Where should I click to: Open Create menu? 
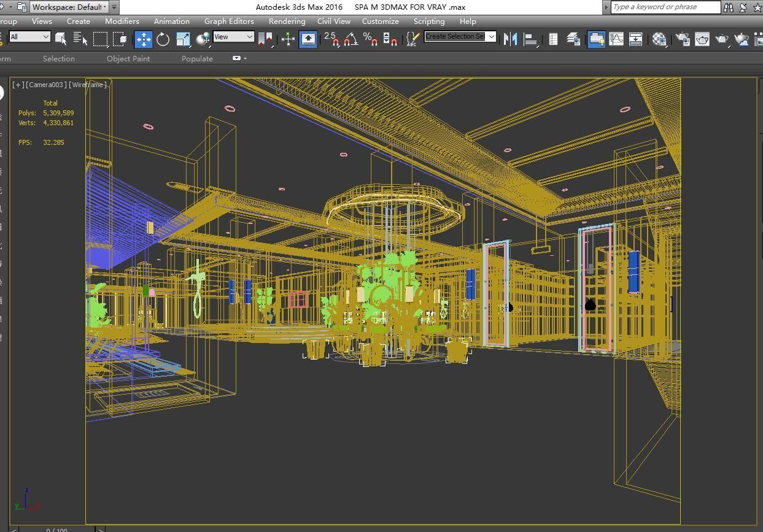click(79, 21)
